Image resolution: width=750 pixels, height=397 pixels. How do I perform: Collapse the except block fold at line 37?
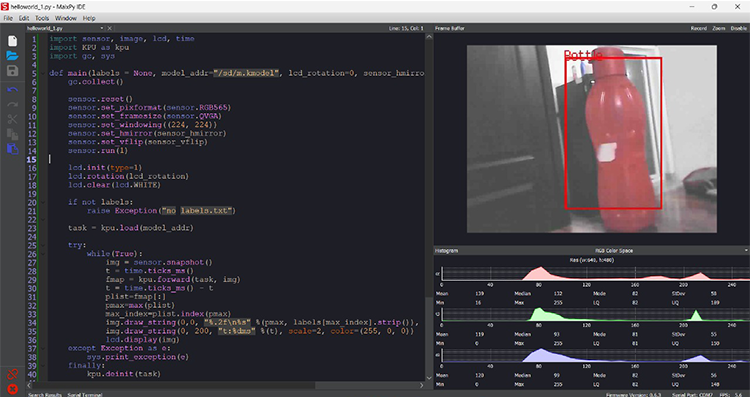pos(44,349)
